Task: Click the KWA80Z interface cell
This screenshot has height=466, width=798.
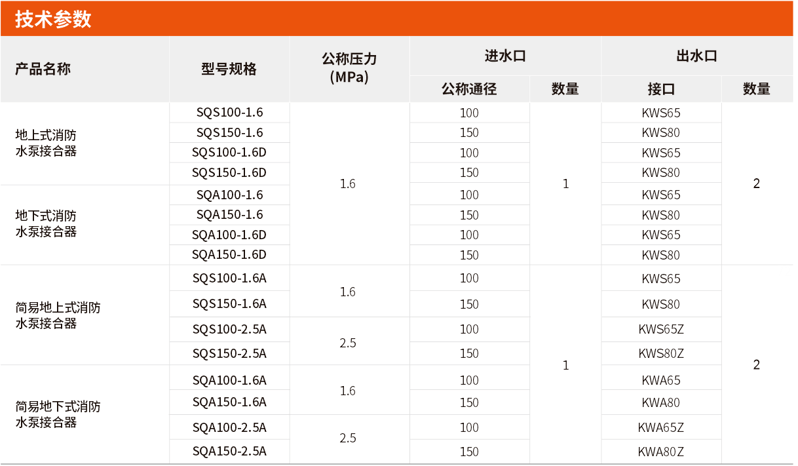Action: pos(661,451)
